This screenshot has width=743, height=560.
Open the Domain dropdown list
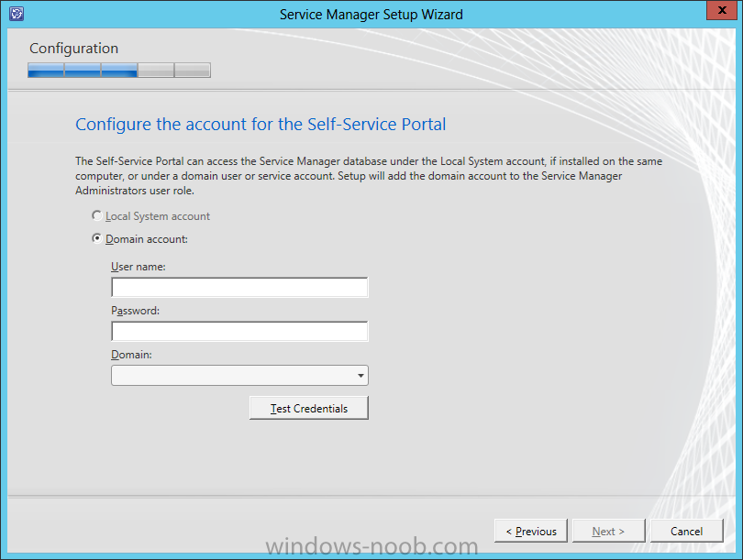(x=239, y=376)
